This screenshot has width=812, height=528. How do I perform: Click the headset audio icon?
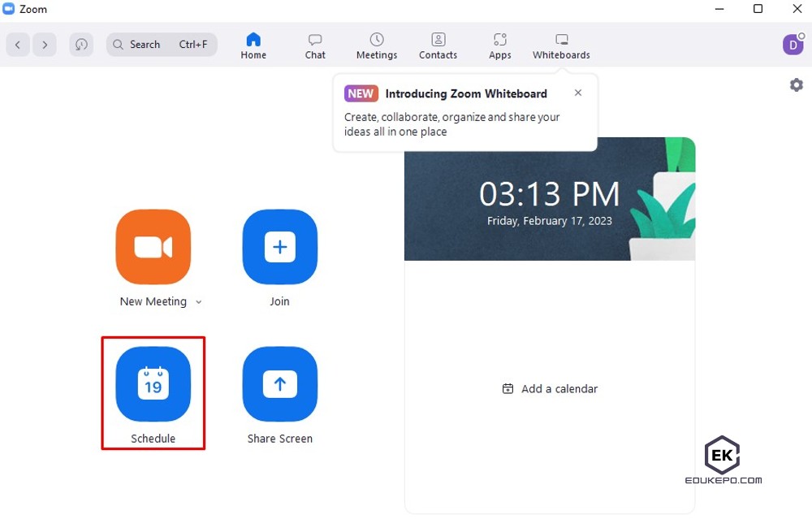tap(81, 45)
